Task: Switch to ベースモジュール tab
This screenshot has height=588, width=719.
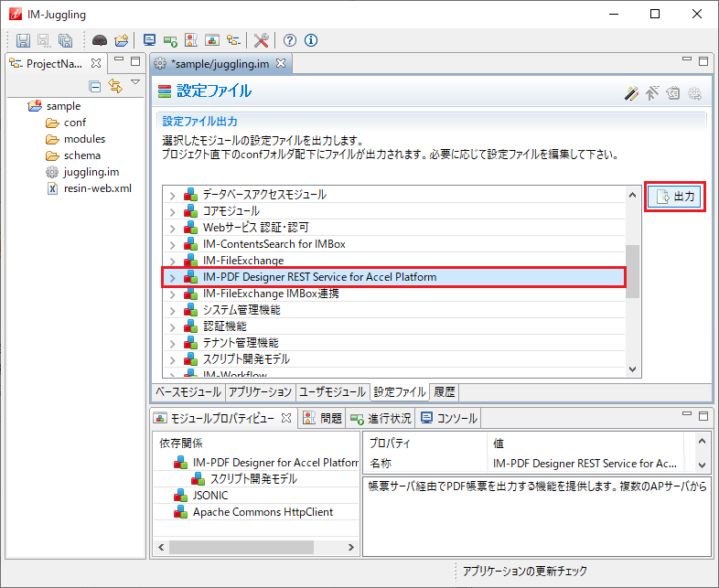Action: tap(188, 391)
